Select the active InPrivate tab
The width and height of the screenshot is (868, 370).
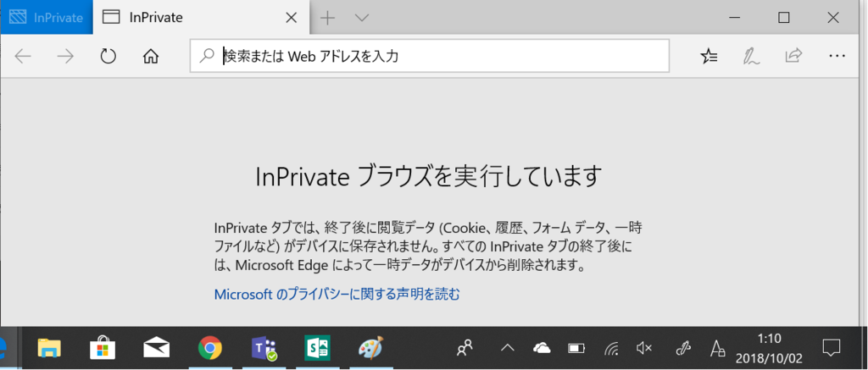tap(202, 18)
